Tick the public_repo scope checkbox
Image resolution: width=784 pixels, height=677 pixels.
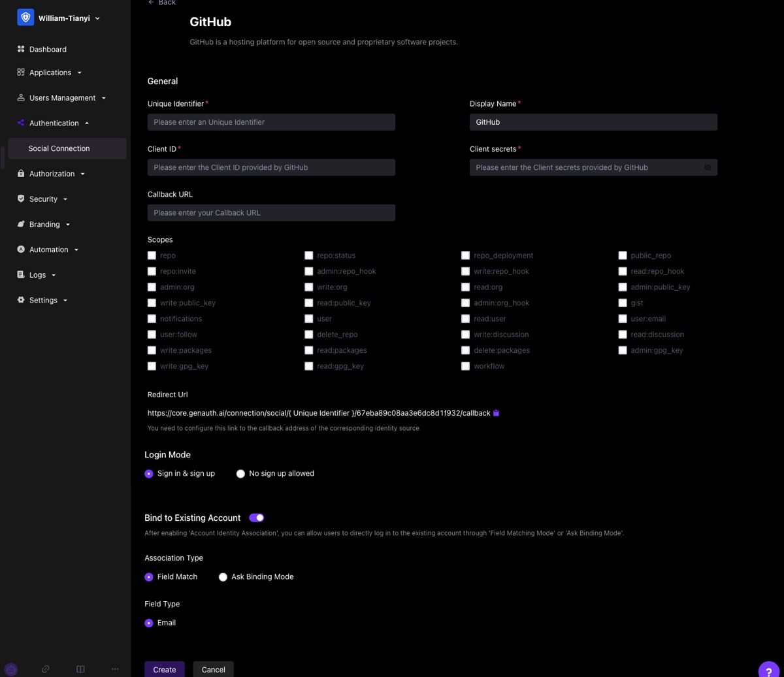[623, 256]
